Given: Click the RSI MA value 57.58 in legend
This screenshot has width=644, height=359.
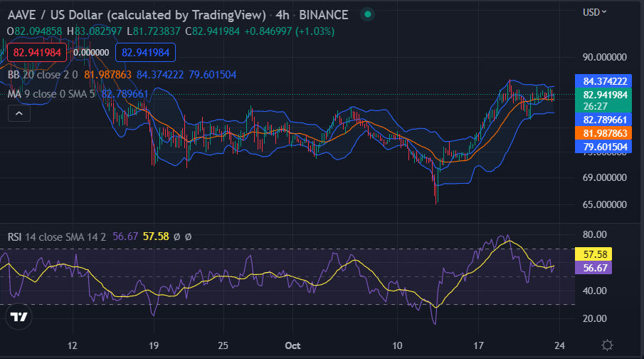Looking at the screenshot, I should [x=156, y=237].
